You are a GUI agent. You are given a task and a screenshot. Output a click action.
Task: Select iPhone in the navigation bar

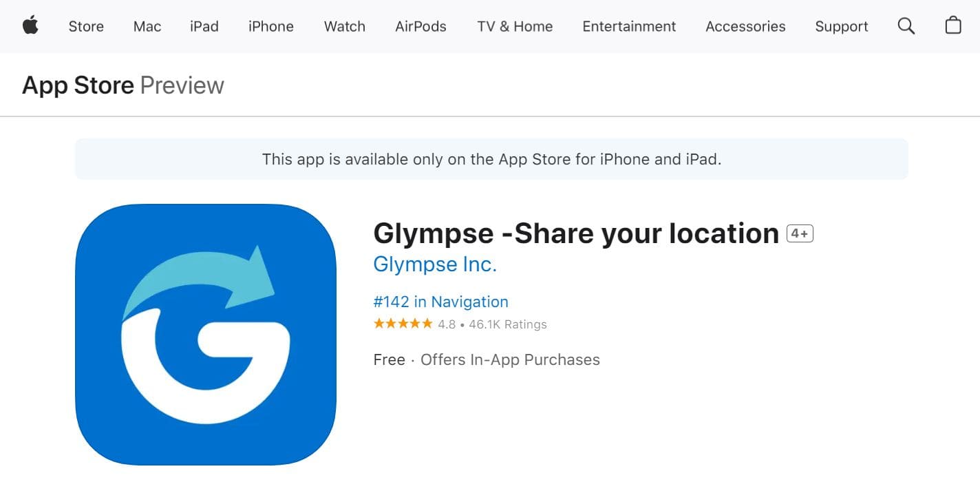[x=271, y=26]
